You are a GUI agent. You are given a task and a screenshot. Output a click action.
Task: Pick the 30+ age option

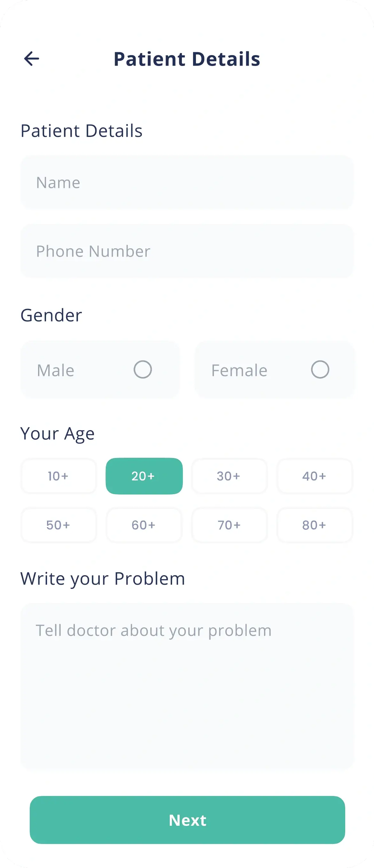(x=229, y=476)
